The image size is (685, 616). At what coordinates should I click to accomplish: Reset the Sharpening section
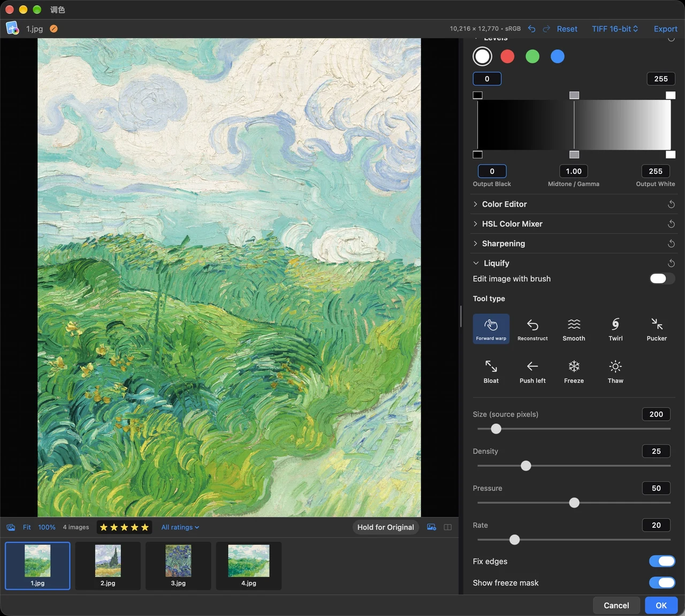tap(671, 244)
